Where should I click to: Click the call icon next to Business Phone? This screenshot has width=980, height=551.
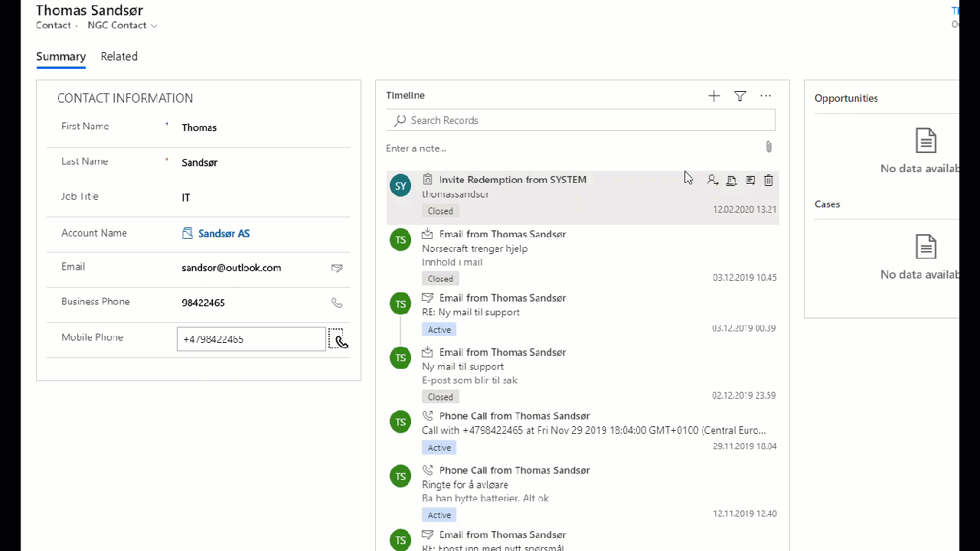coord(337,303)
